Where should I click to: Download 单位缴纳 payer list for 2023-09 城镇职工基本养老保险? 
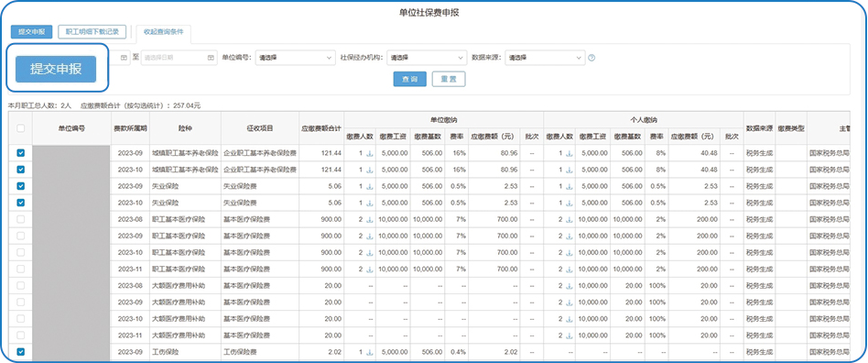[x=370, y=153]
